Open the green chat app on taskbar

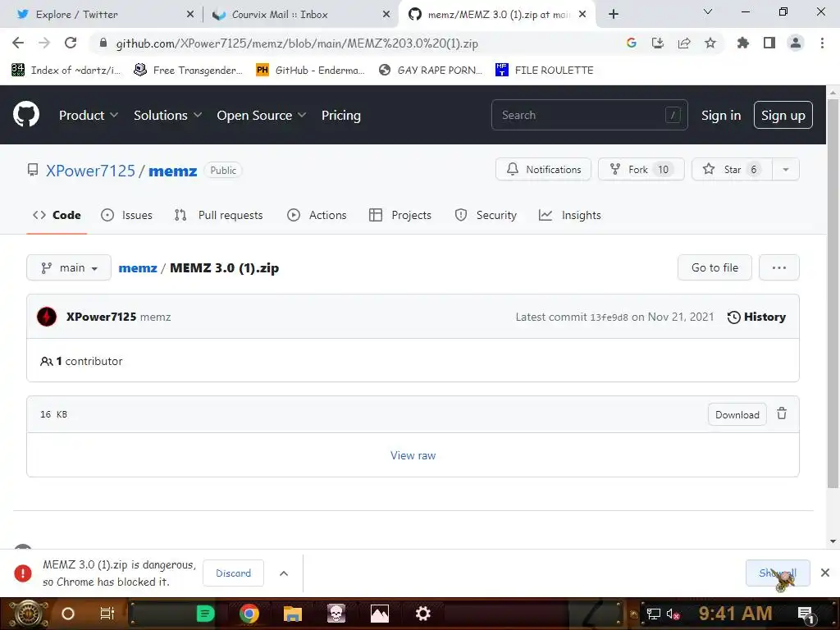pos(205,614)
